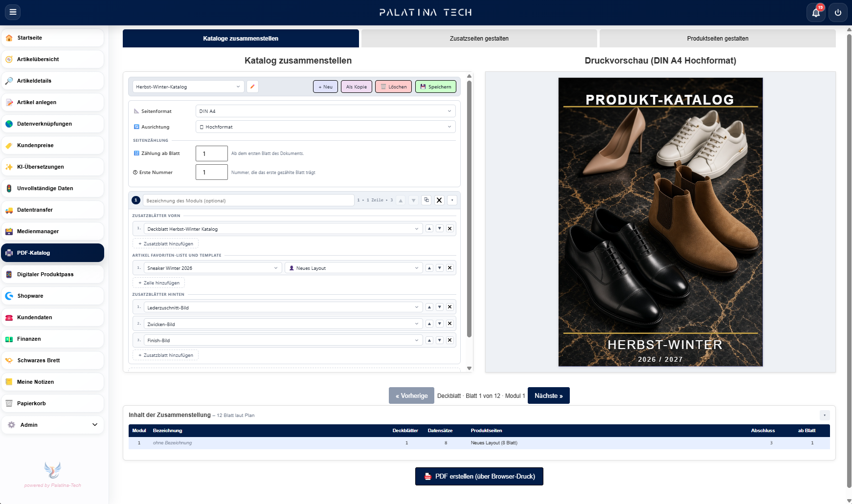Open the Neues Layout template dropdown
The image size is (852, 504).
point(354,268)
